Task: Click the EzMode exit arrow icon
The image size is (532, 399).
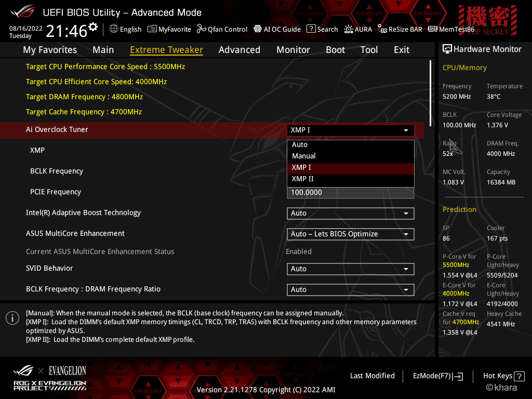Action: 458,376
